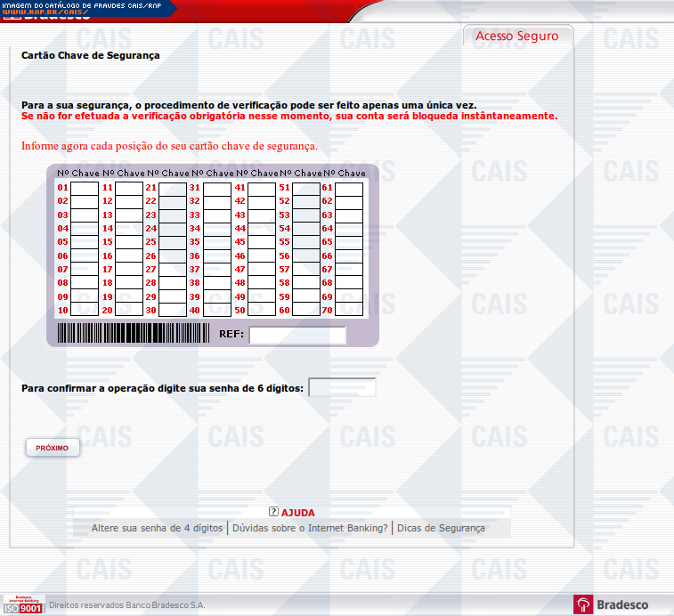The image size is (674, 616).
Task: Open 'Altere sua senha de 4 dígitos' link
Action: coord(157,528)
